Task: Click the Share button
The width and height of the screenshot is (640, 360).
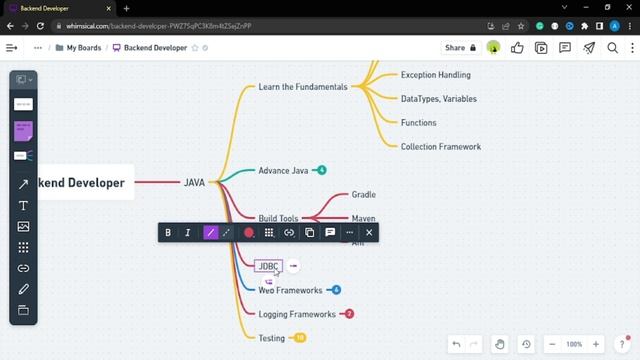Action: click(460, 48)
